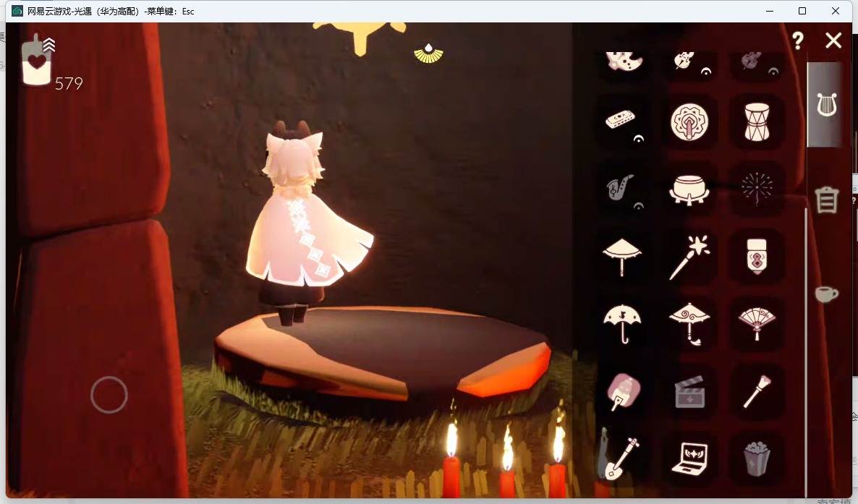Switch to the lantern props tab
The width and height of the screenshot is (858, 504).
coord(826,199)
